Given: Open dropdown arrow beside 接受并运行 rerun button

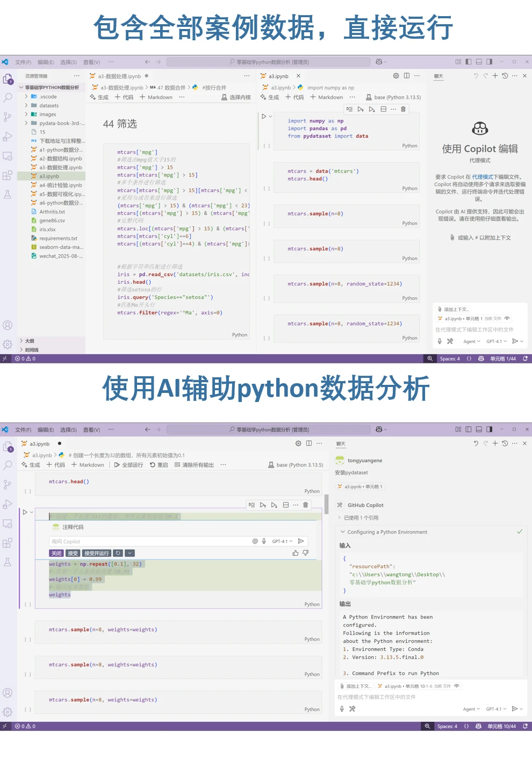Looking at the screenshot, I should pos(130,553).
